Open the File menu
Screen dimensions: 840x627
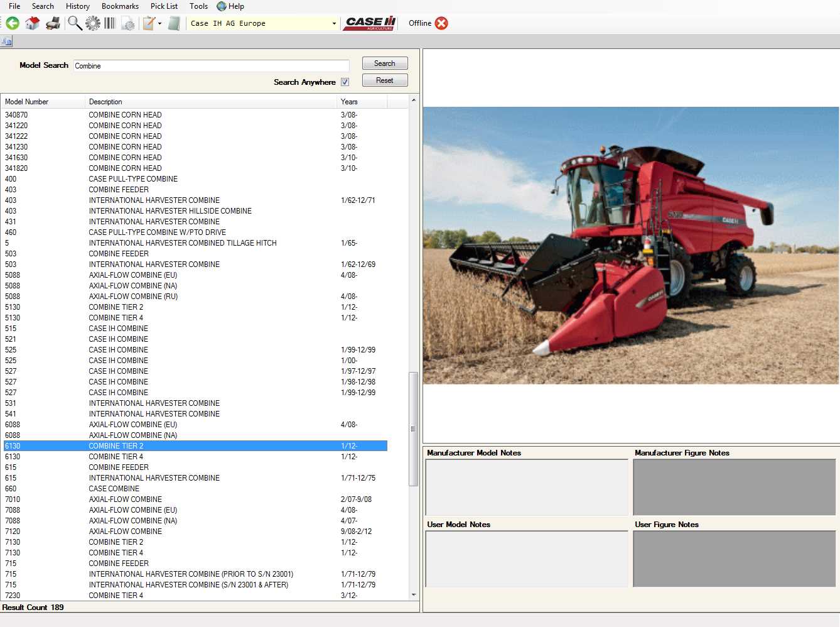coord(14,6)
